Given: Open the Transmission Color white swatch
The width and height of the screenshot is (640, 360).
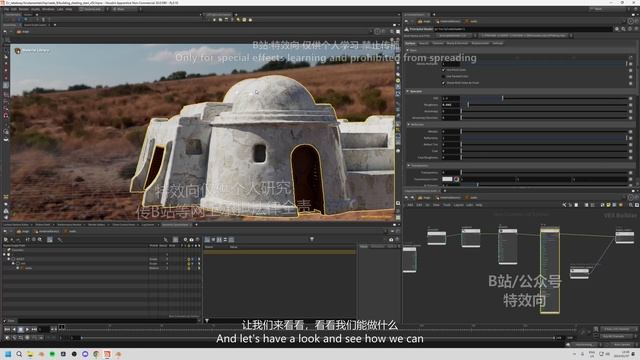Looking at the screenshot, I should point(447,179).
